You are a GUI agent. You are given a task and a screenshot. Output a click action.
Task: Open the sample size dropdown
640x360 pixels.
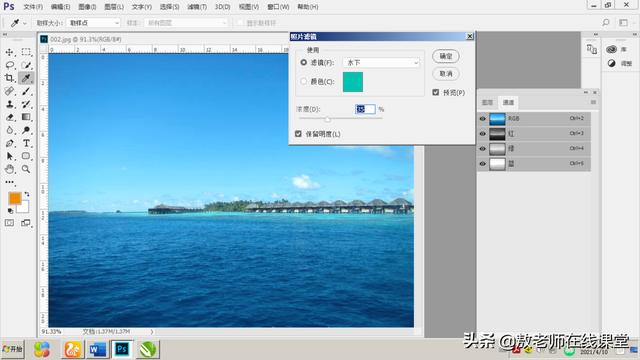93,23
